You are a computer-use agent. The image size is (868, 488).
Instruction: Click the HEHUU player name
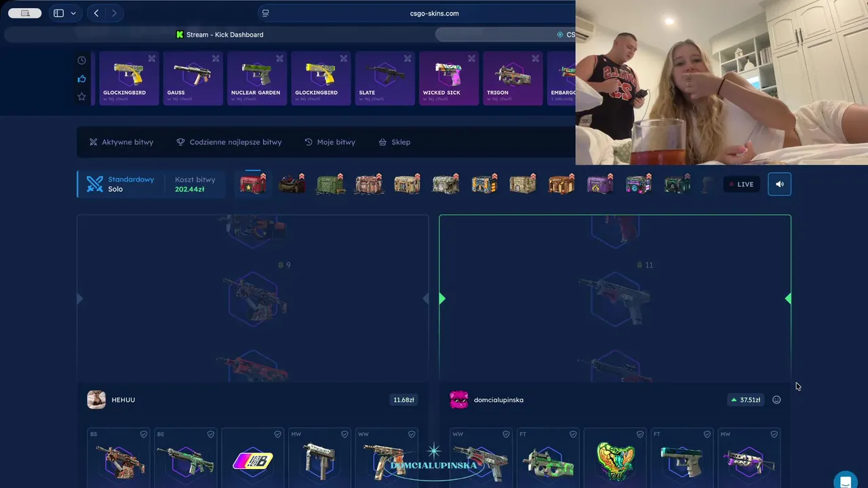click(123, 400)
